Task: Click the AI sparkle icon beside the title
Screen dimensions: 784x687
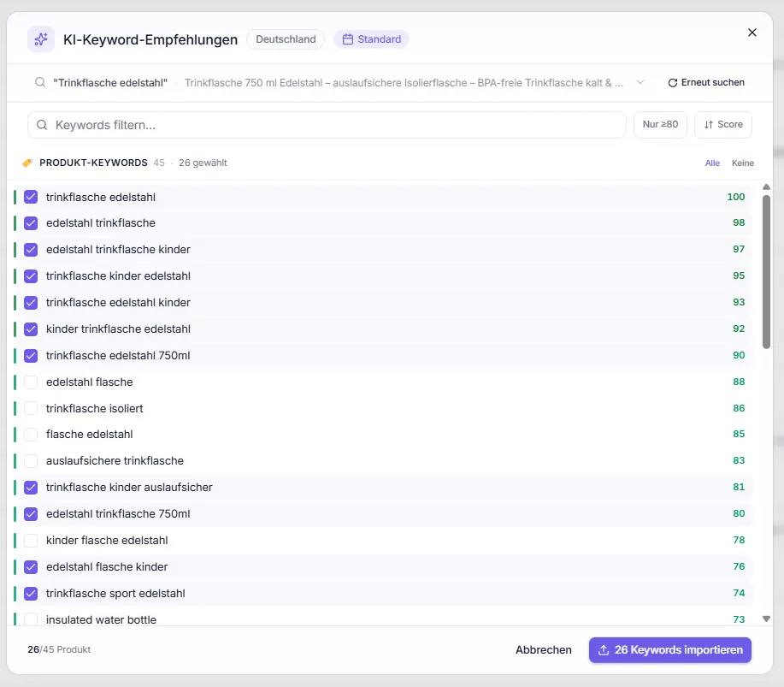Action: (41, 39)
